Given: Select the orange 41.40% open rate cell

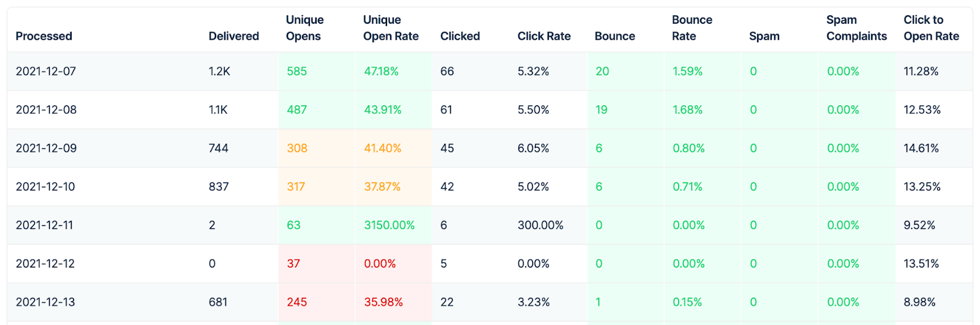Looking at the screenshot, I should (382, 148).
